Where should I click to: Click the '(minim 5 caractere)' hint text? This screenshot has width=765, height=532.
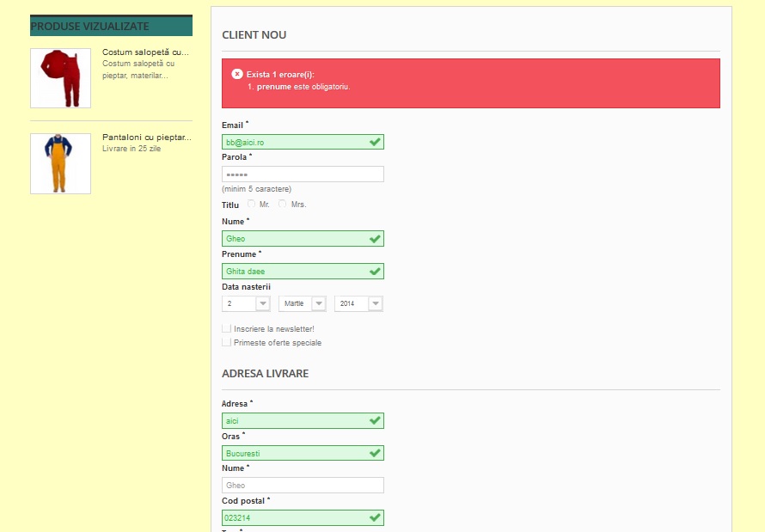257,189
